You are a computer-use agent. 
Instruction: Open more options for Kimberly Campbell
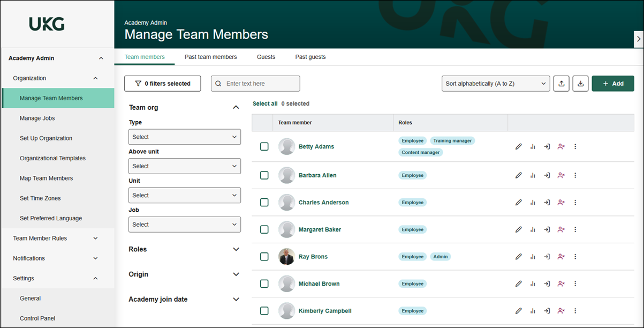(x=575, y=311)
